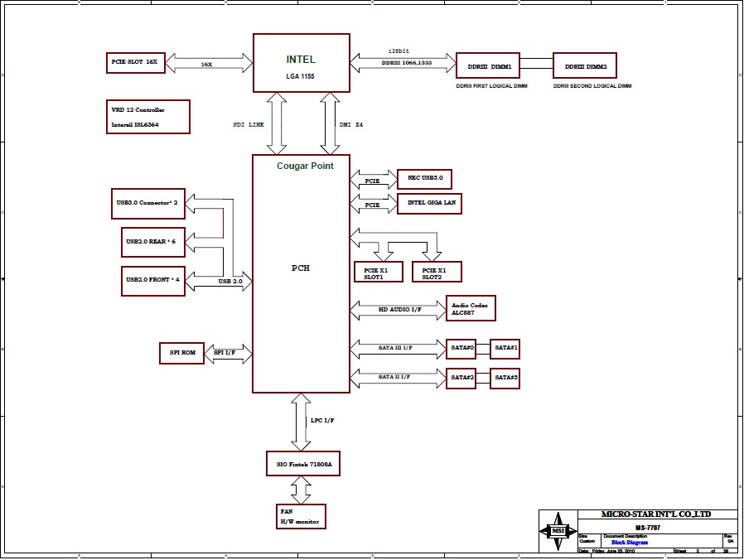Click the SATA III I/F arrow label
Screen dimensions: 744x560
tap(395, 348)
